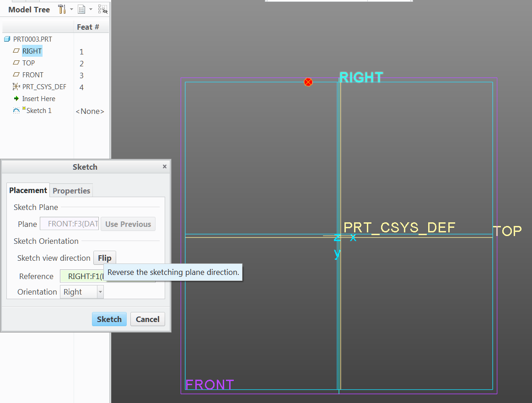Click the Sketch 1 feature icon
Viewport: 532px width, 403px height.
(16, 111)
